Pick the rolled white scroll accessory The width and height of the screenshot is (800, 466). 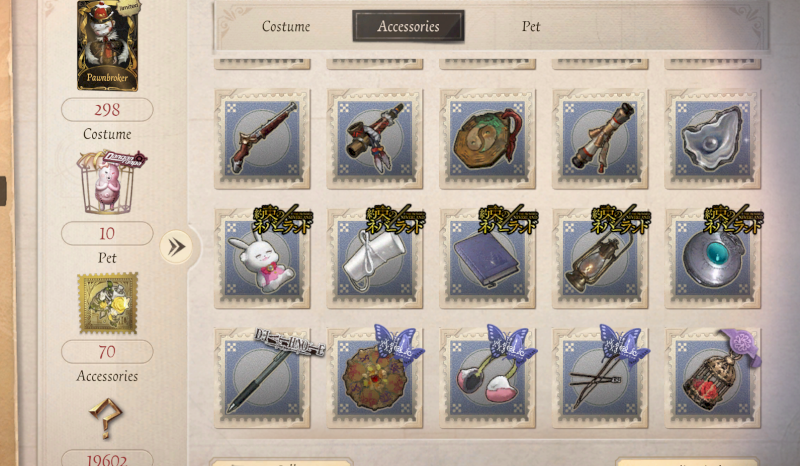coord(375,258)
